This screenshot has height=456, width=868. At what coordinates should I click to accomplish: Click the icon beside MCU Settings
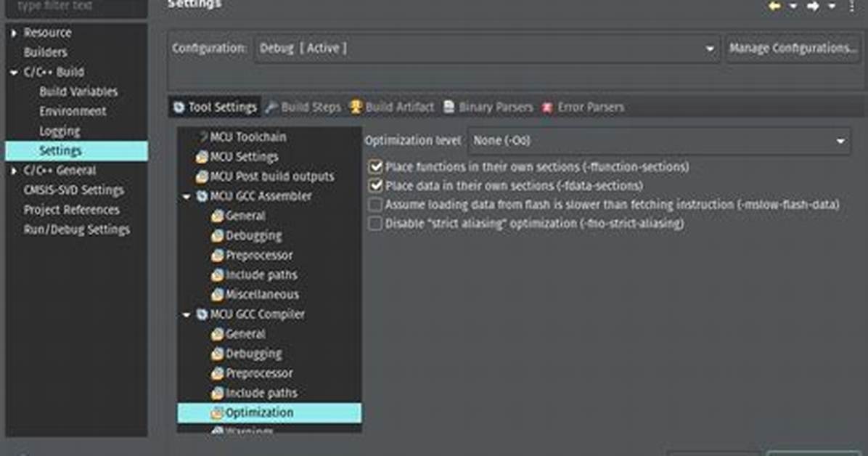click(x=202, y=157)
